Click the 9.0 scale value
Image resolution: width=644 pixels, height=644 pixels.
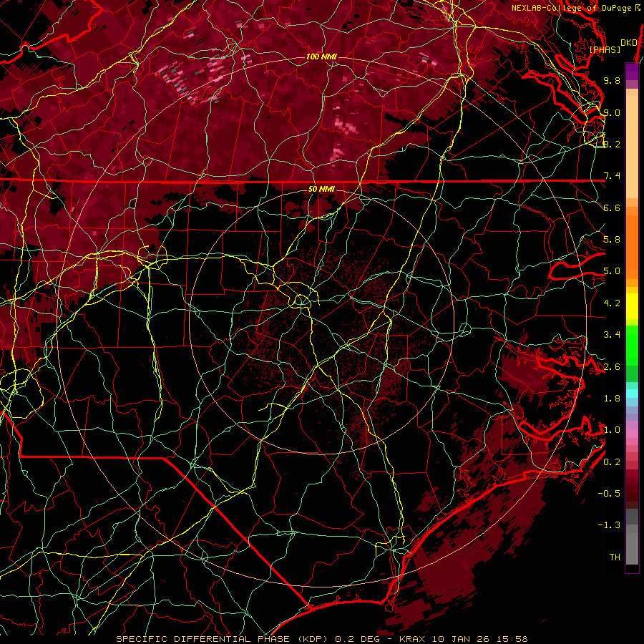(x=612, y=112)
